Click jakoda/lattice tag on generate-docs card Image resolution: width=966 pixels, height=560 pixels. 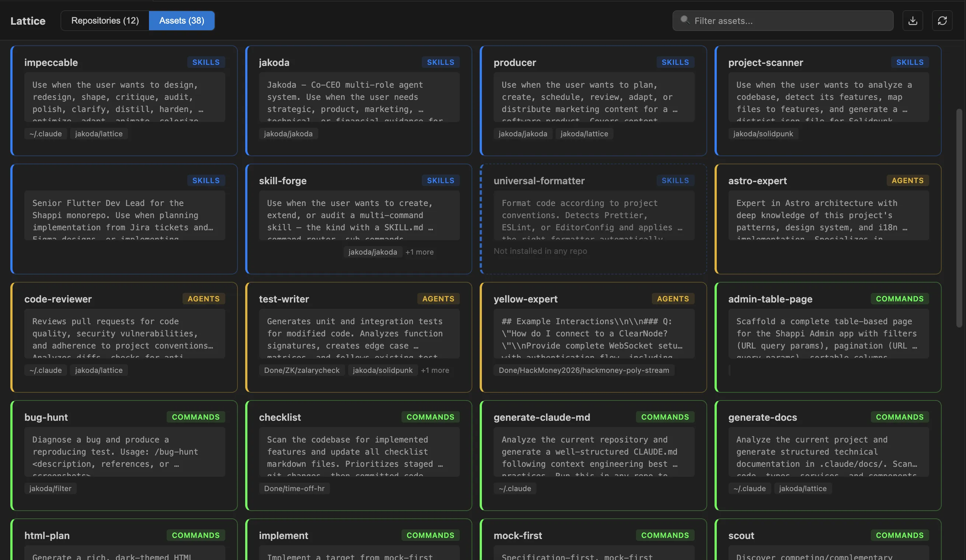pyautogui.click(x=803, y=489)
